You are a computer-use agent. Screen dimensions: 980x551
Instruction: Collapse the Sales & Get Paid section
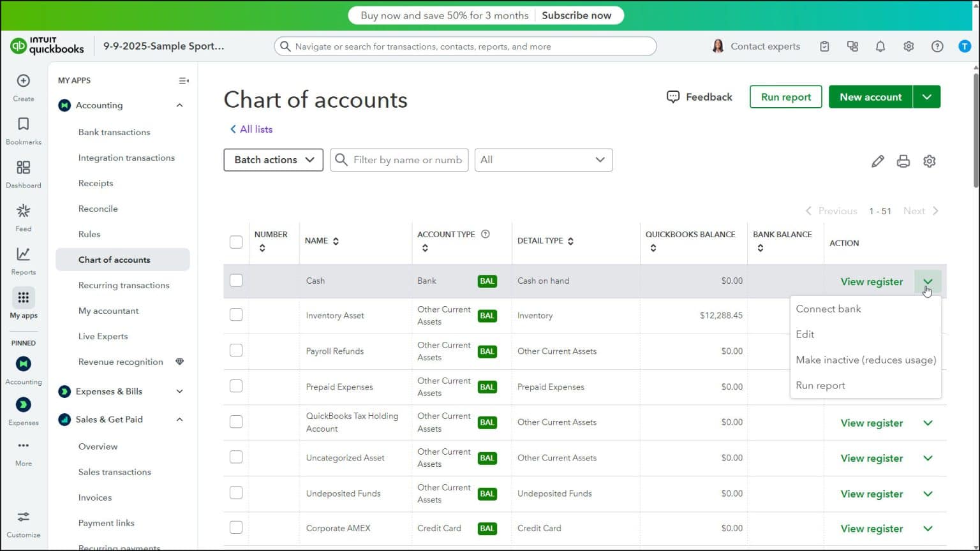[180, 420]
